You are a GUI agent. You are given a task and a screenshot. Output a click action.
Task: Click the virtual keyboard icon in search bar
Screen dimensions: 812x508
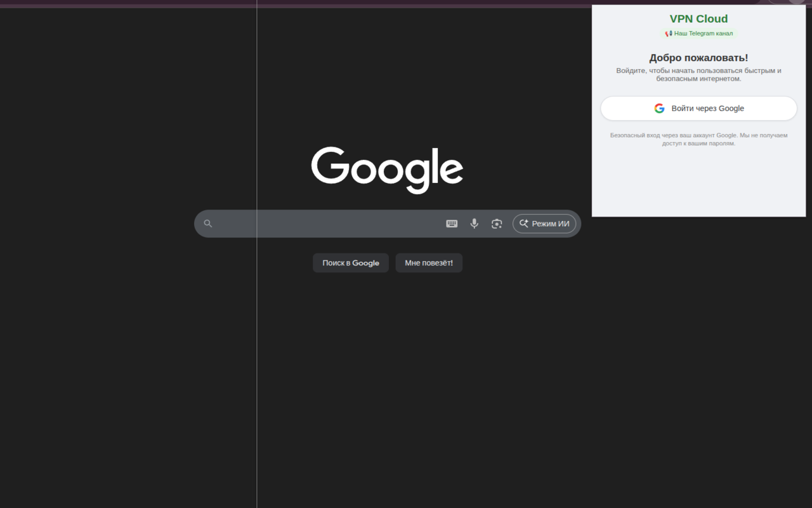click(x=452, y=224)
